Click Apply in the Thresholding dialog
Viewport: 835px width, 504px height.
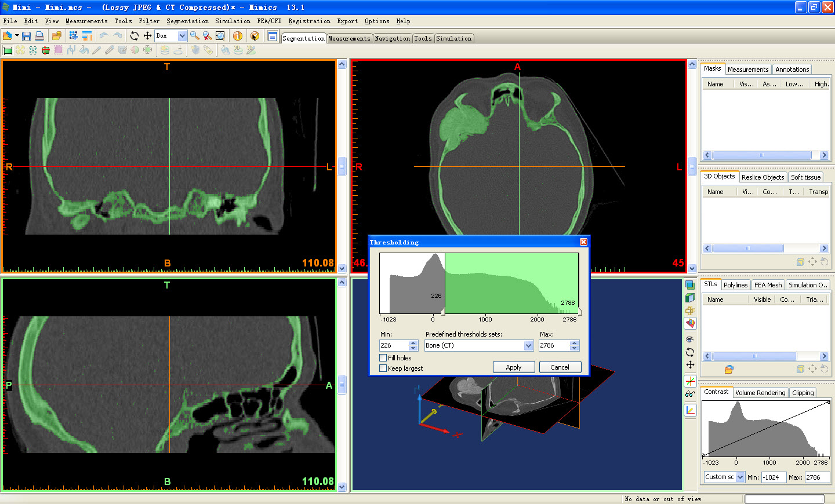514,367
